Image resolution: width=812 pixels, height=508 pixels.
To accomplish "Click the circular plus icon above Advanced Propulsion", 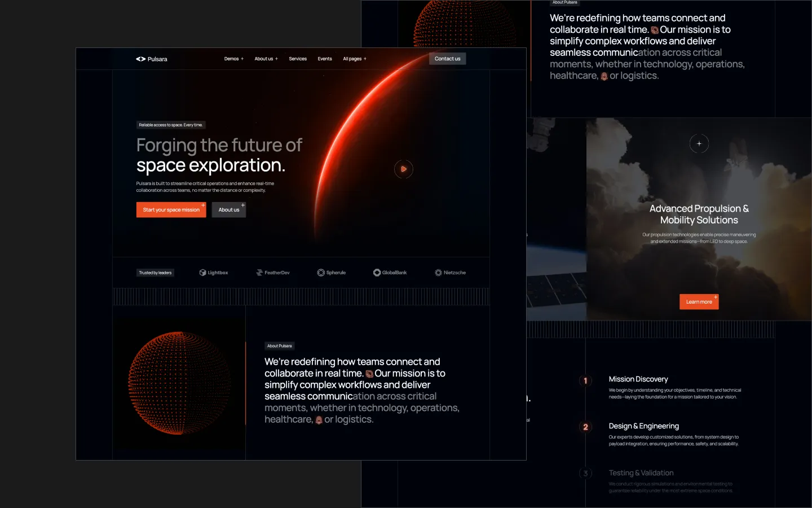I will point(699,143).
